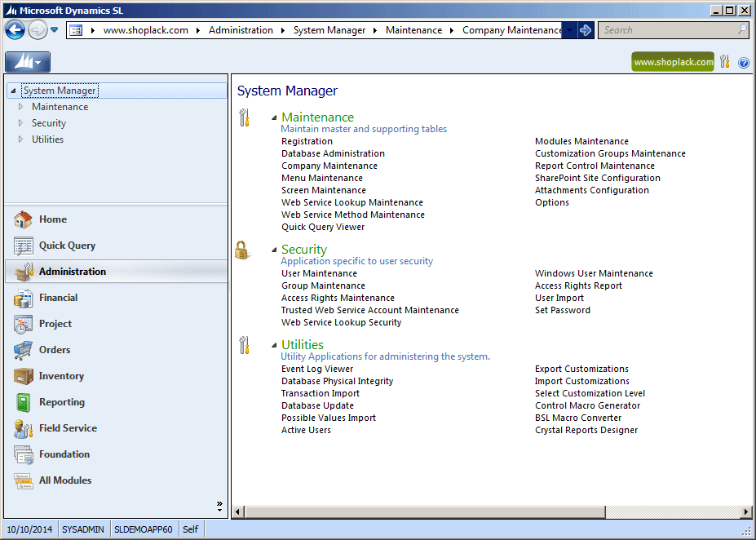Screen dimensions: 756x540
Task: Open Database Physical Integrity
Action: [337, 381]
